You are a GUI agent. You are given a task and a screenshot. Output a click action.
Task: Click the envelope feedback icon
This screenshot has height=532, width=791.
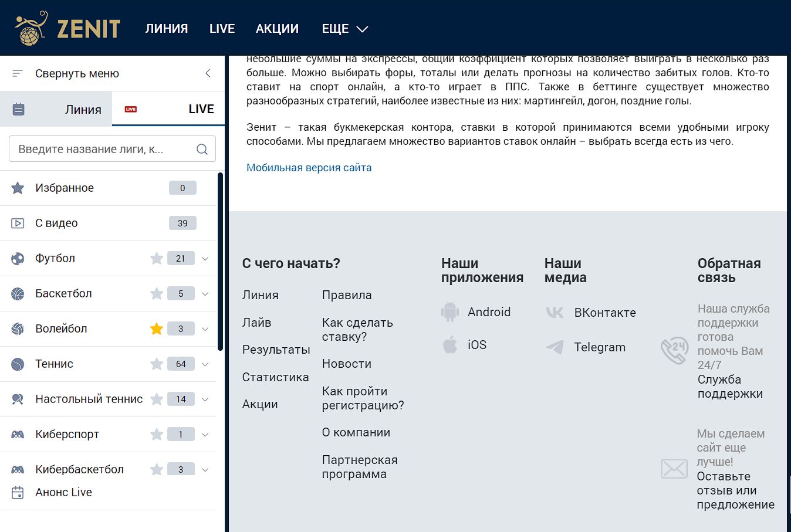click(x=674, y=469)
